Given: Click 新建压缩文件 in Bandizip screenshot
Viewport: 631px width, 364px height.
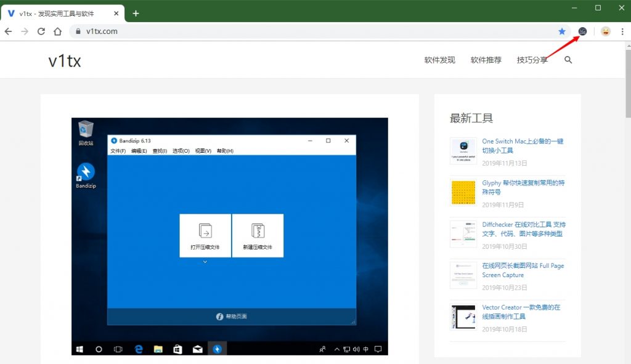Looking at the screenshot, I should pyautogui.click(x=258, y=235).
